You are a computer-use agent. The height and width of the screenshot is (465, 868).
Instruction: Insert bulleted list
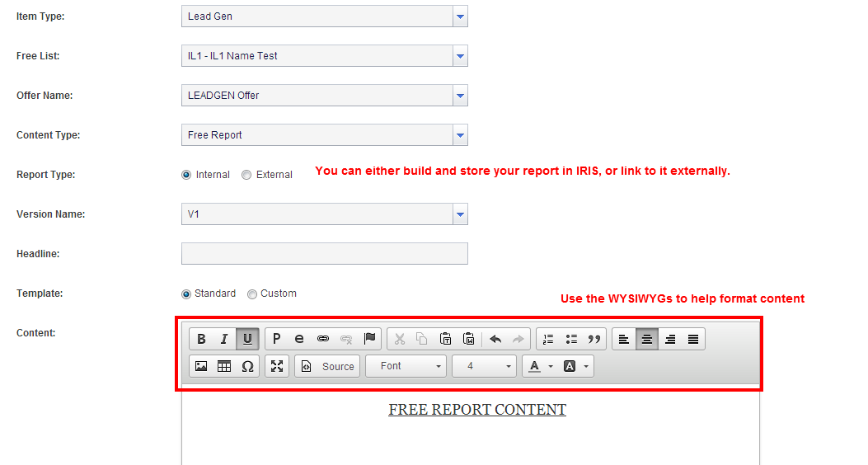coord(571,339)
